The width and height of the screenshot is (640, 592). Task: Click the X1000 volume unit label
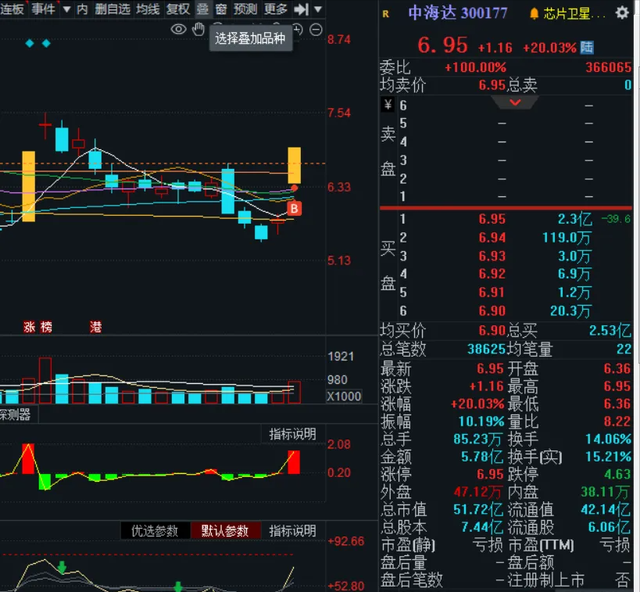tap(344, 396)
